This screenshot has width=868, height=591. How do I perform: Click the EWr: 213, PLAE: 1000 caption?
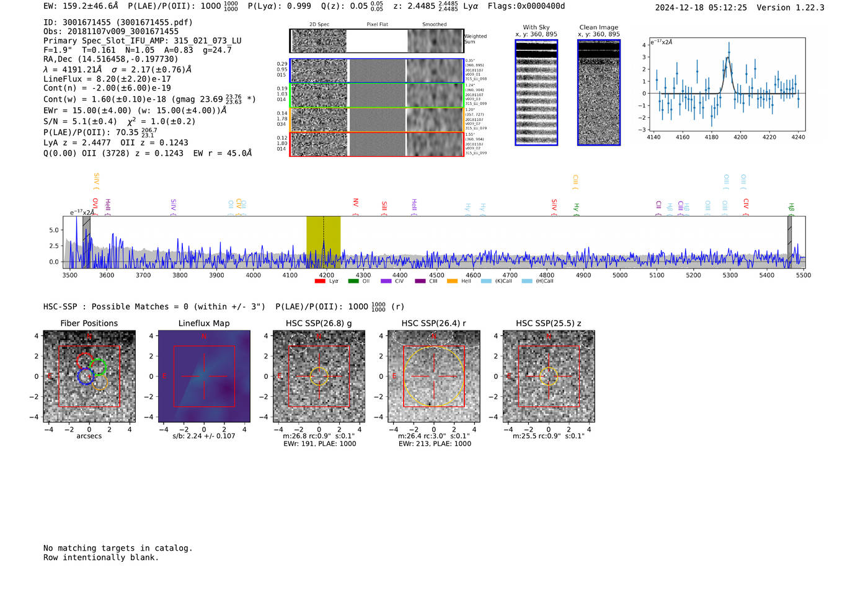tap(435, 444)
